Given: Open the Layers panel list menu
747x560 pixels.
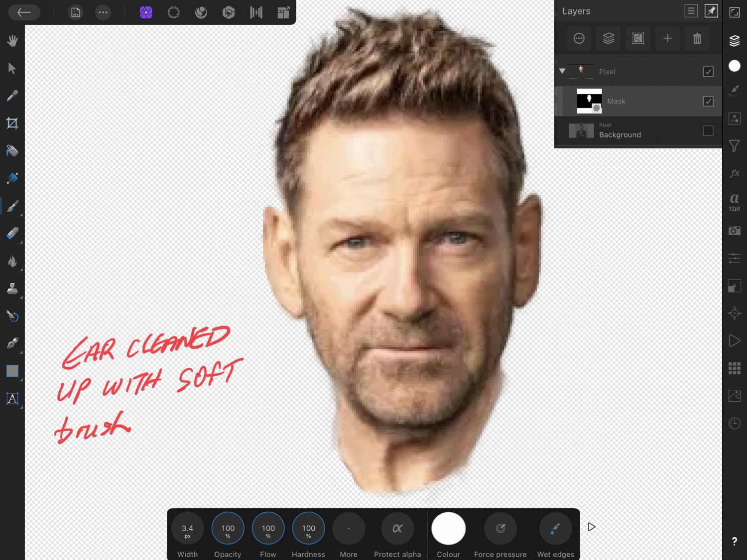Looking at the screenshot, I should pyautogui.click(x=691, y=11).
